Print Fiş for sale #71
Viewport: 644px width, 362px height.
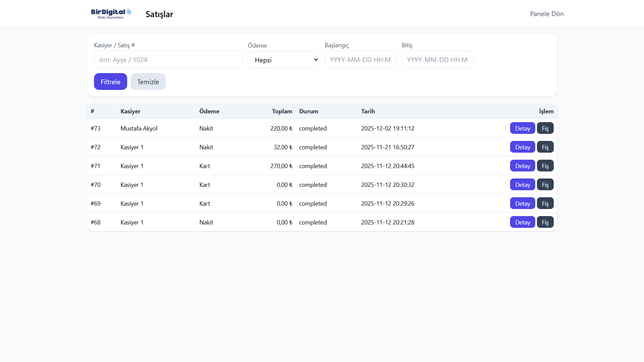tap(545, 166)
